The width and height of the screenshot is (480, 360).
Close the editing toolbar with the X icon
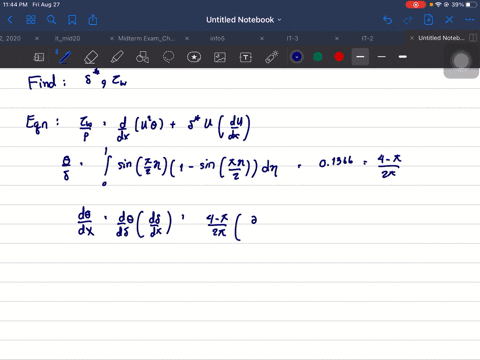point(449,20)
